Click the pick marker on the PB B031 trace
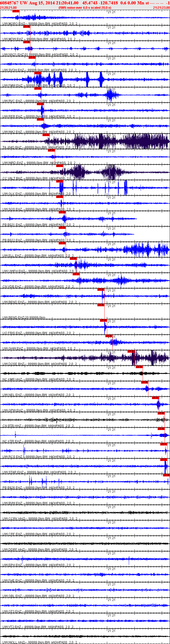 62,212
